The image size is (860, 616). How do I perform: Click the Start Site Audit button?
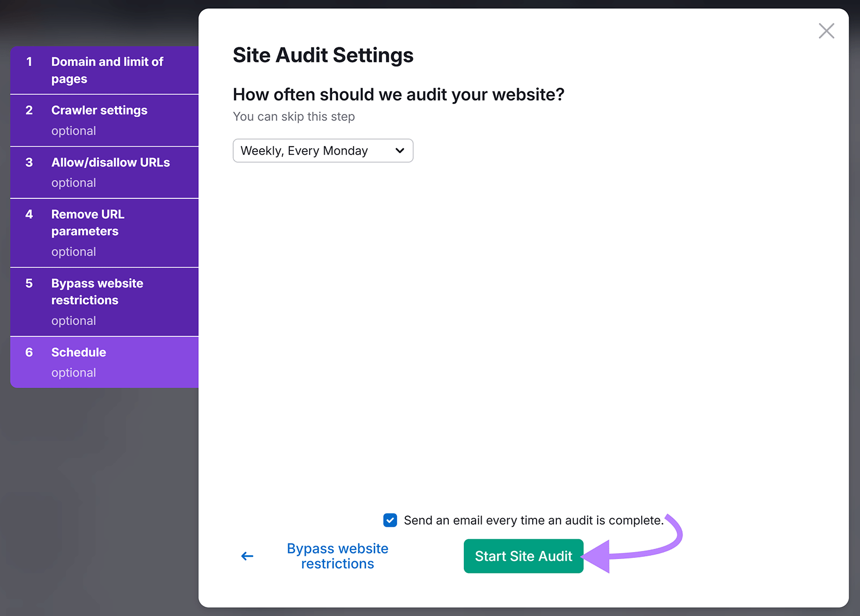tap(523, 556)
